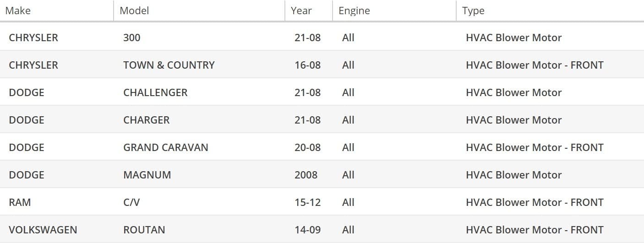This screenshot has height=243, width=644.
Task: Sort by the Year column header
Action: click(x=301, y=11)
